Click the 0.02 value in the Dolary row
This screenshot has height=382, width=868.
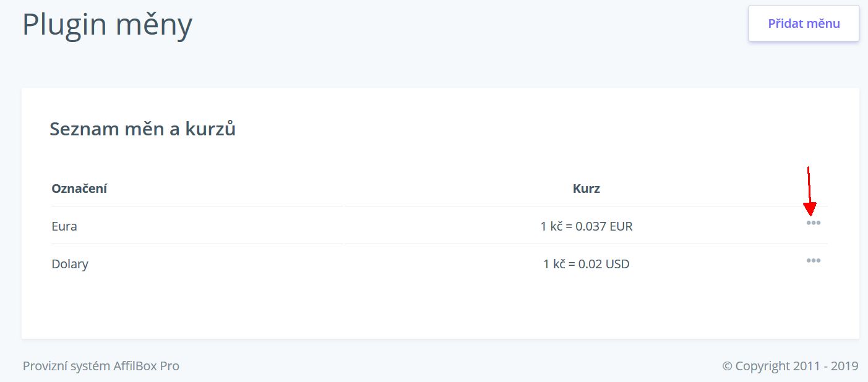[590, 264]
